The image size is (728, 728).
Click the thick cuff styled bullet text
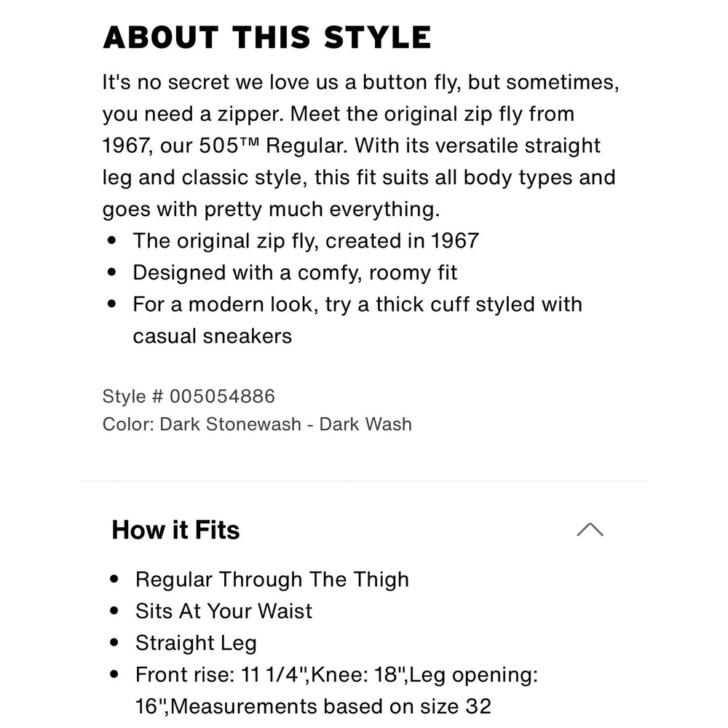point(357,320)
